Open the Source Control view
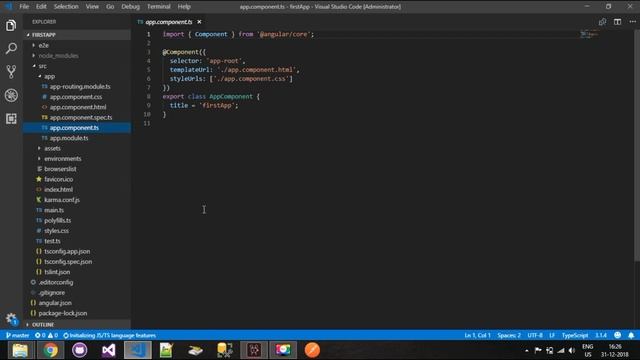Screen dimensions: 640x360 point(11,72)
